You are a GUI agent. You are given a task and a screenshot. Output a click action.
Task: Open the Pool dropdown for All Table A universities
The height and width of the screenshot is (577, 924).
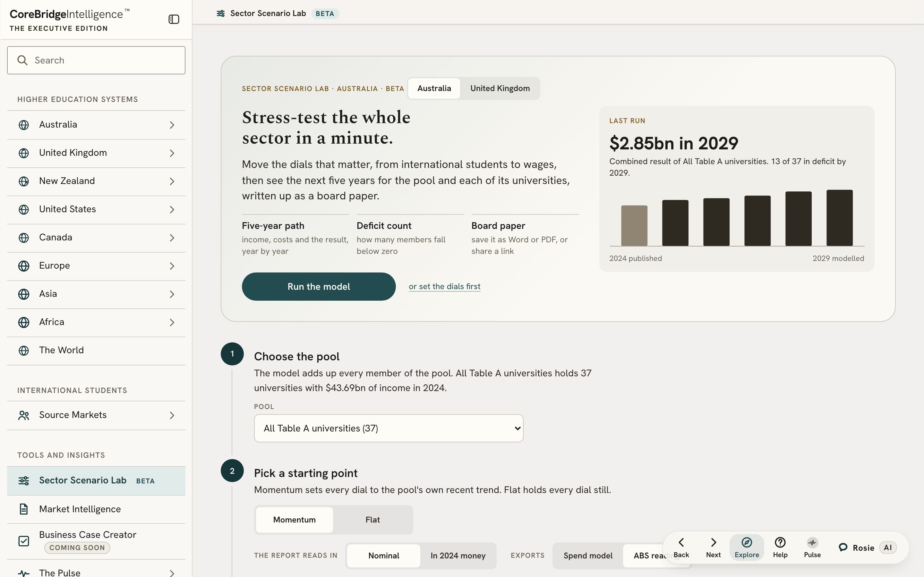[389, 428]
